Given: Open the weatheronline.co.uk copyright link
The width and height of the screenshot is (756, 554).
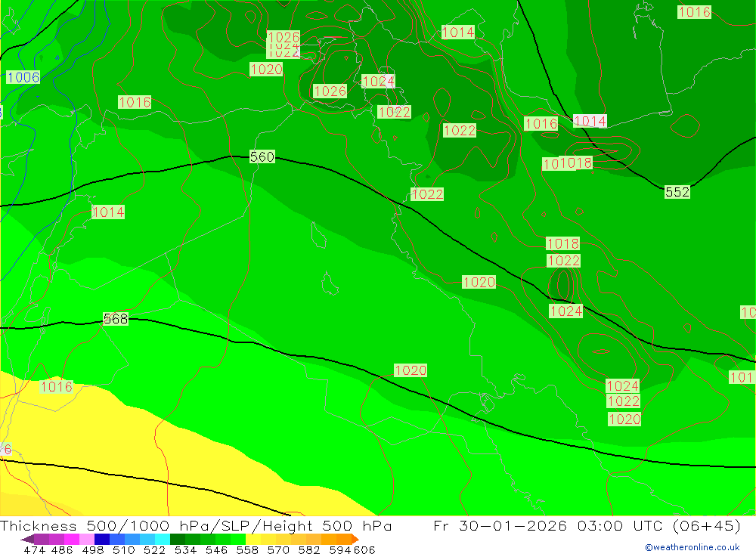Looking at the screenshot, I should (692, 547).
